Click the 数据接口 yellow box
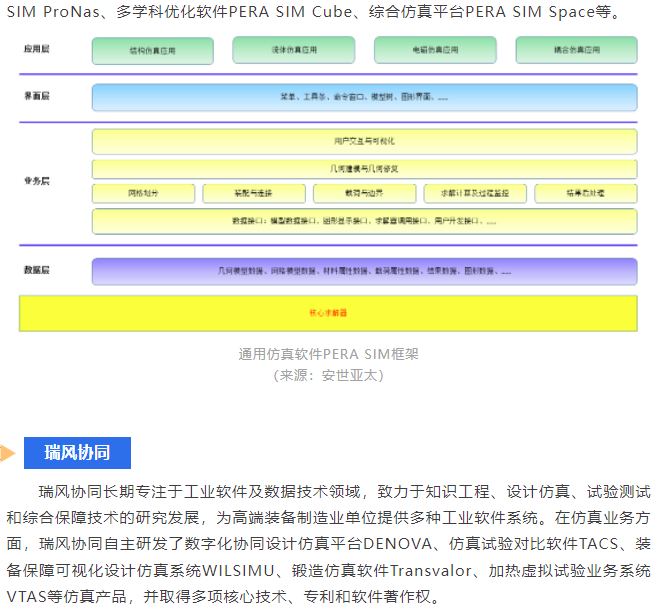This screenshot has height=609, width=657. click(365, 221)
